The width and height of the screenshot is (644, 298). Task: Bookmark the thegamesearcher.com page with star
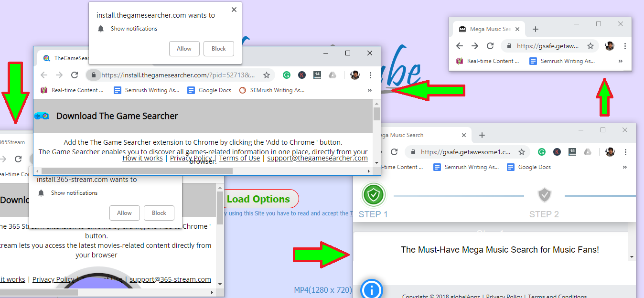click(x=267, y=75)
